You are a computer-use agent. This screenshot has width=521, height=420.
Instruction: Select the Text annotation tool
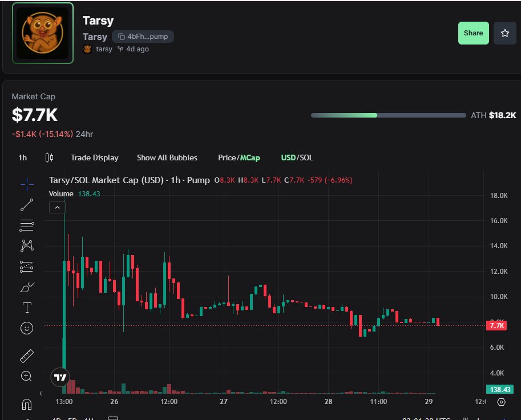coord(27,308)
